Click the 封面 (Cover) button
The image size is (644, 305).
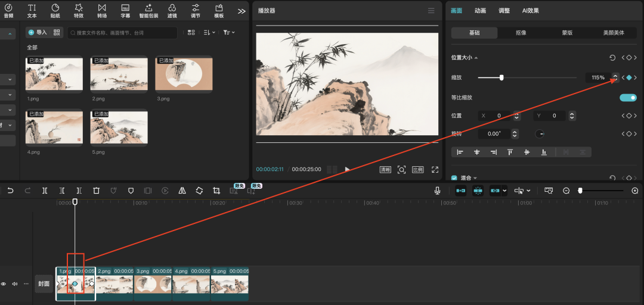[44, 284]
